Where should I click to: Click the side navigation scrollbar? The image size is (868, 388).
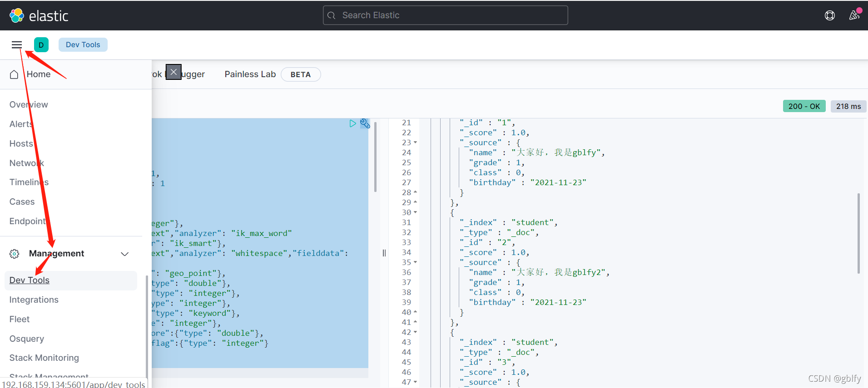coord(147,327)
